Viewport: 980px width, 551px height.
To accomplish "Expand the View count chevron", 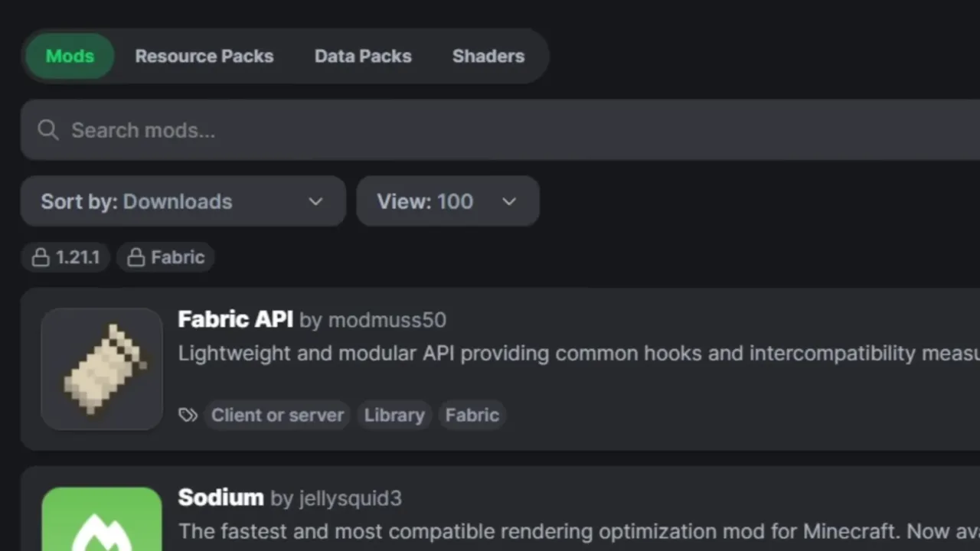I will [509, 201].
